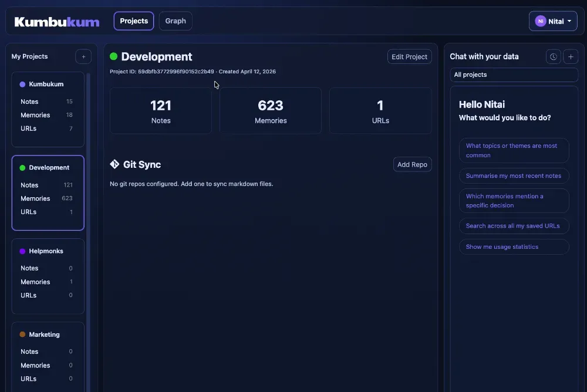The height and width of the screenshot is (392, 587).
Task: Open the All projects dropdown
Action: coord(514,75)
